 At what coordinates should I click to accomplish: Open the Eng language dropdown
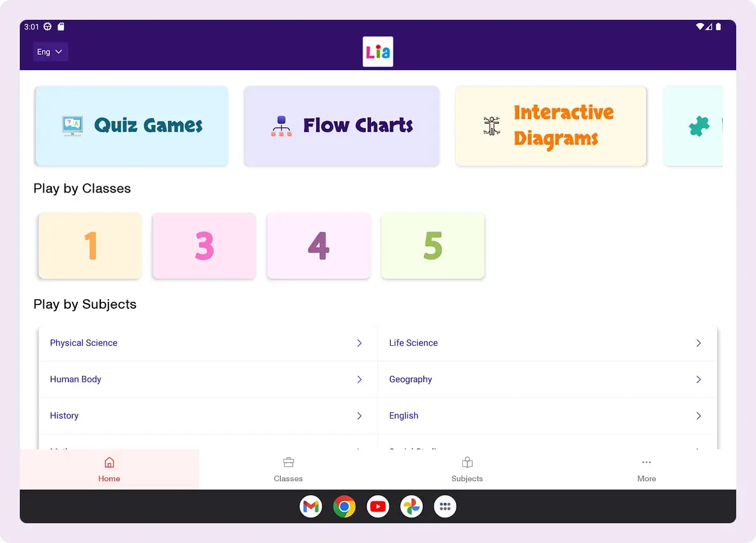click(50, 52)
